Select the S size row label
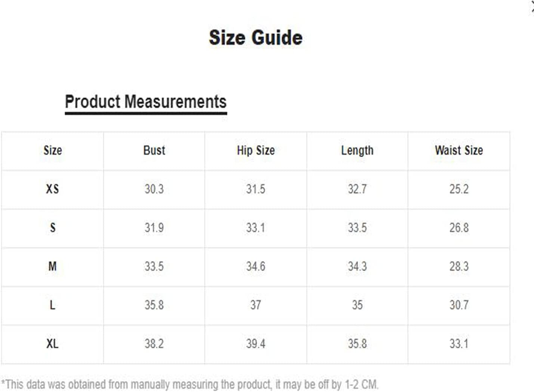The width and height of the screenshot is (534, 392). pos(53,228)
